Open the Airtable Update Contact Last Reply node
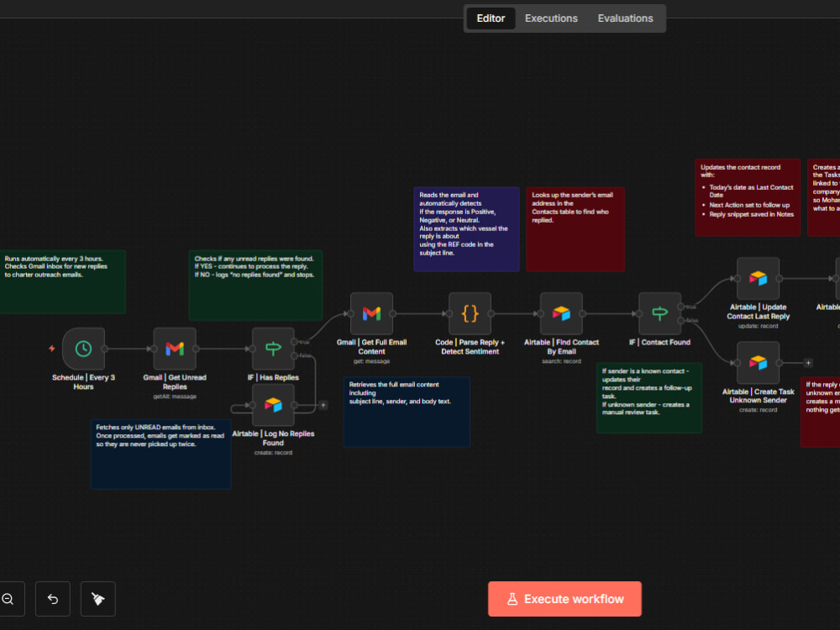This screenshot has height=630, width=840. pos(758,279)
